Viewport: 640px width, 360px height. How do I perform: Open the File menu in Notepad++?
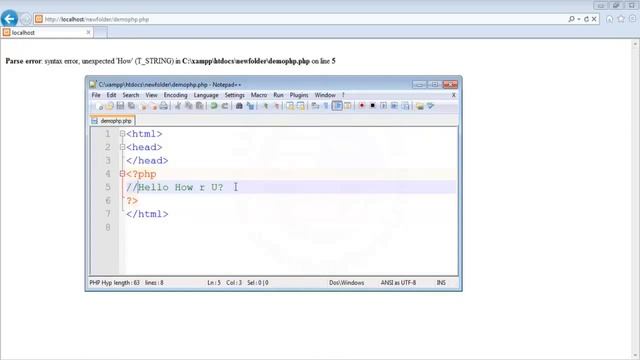[x=96, y=95]
